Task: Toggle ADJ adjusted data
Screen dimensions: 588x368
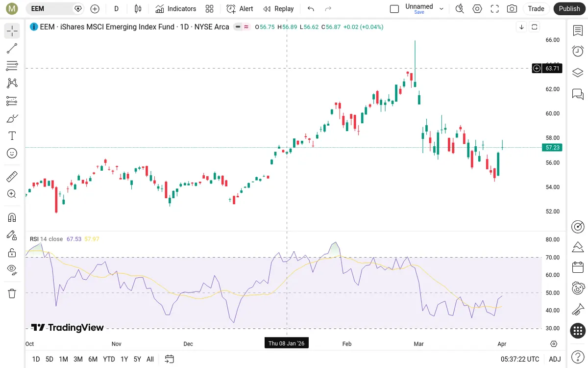Action: (555, 359)
